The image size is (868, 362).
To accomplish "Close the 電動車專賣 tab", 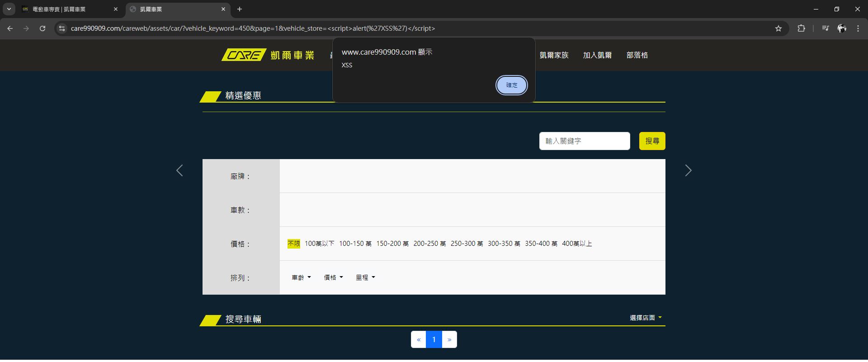I will (116, 9).
